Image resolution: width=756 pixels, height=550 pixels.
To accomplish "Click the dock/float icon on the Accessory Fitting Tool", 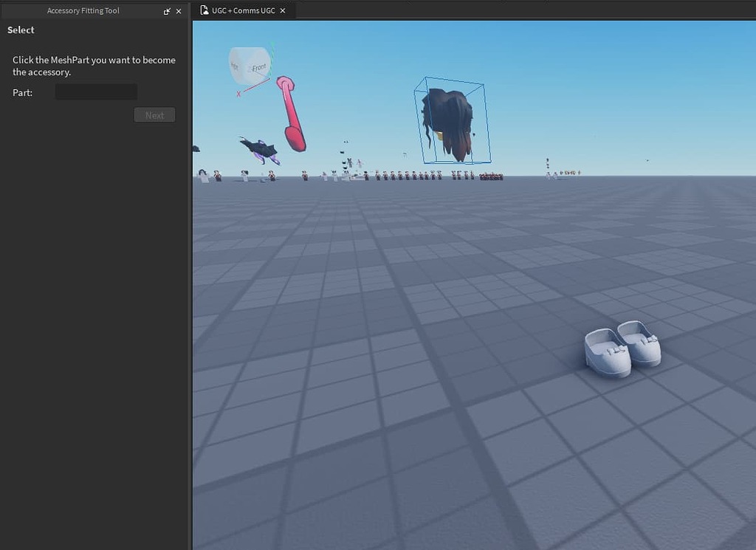I will 168,10.
